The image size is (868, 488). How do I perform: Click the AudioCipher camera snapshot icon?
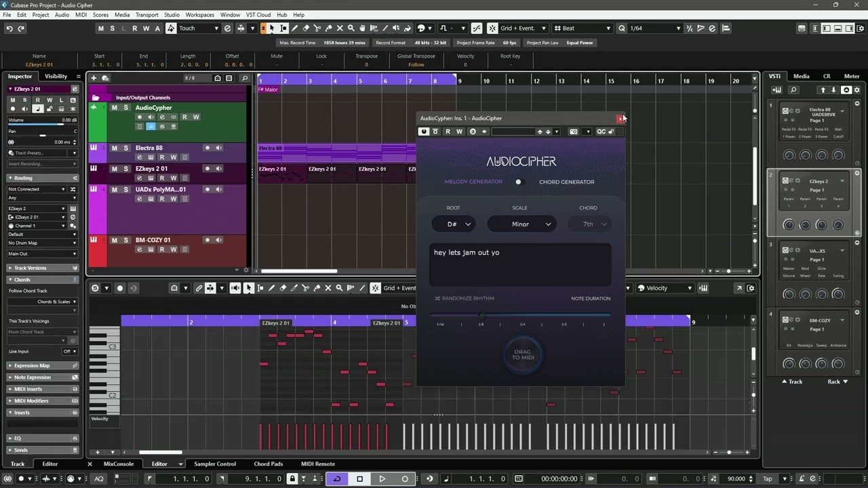click(574, 131)
